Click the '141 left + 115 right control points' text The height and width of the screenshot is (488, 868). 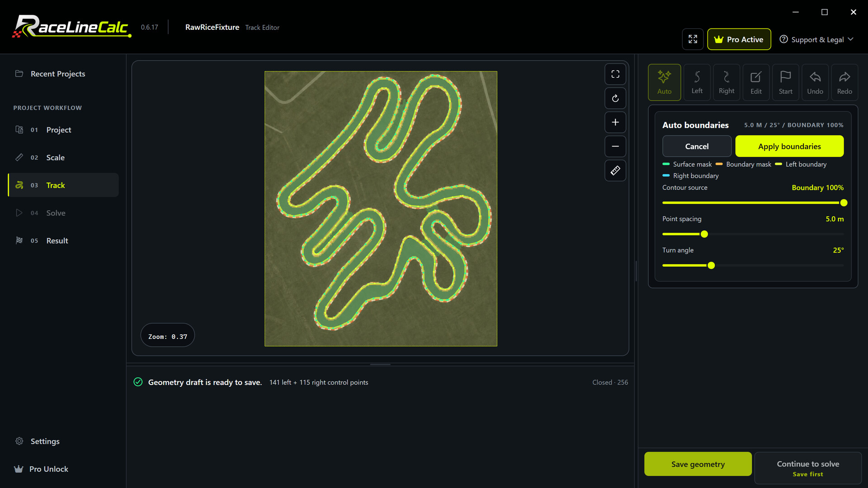click(319, 382)
